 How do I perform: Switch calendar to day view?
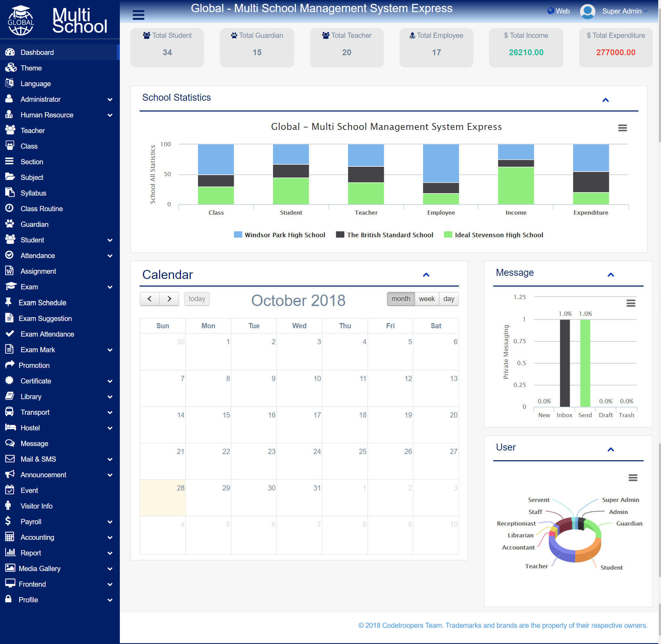click(449, 299)
